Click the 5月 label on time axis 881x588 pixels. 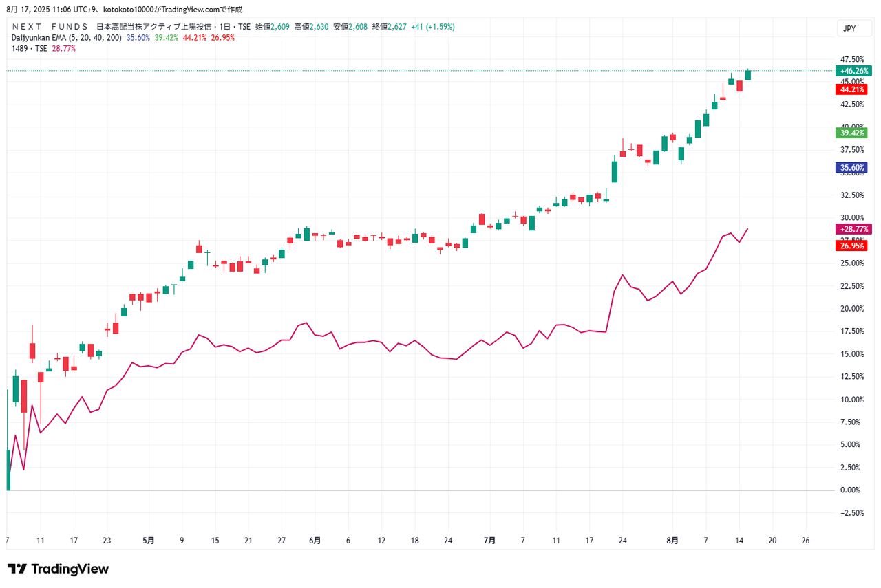(x=148, y=541)
